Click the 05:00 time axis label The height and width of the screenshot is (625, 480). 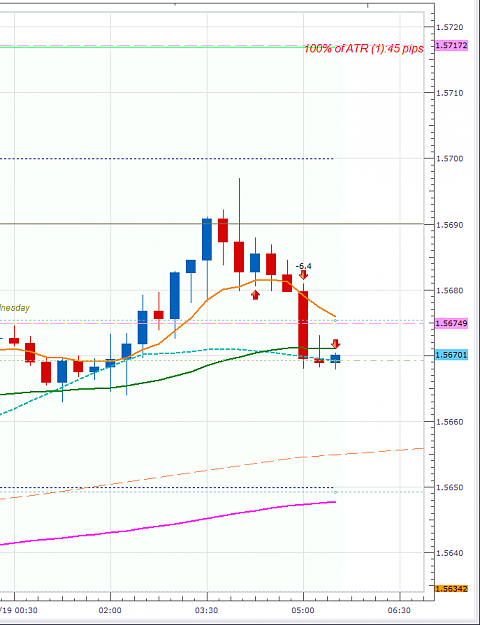coord(303,610)
